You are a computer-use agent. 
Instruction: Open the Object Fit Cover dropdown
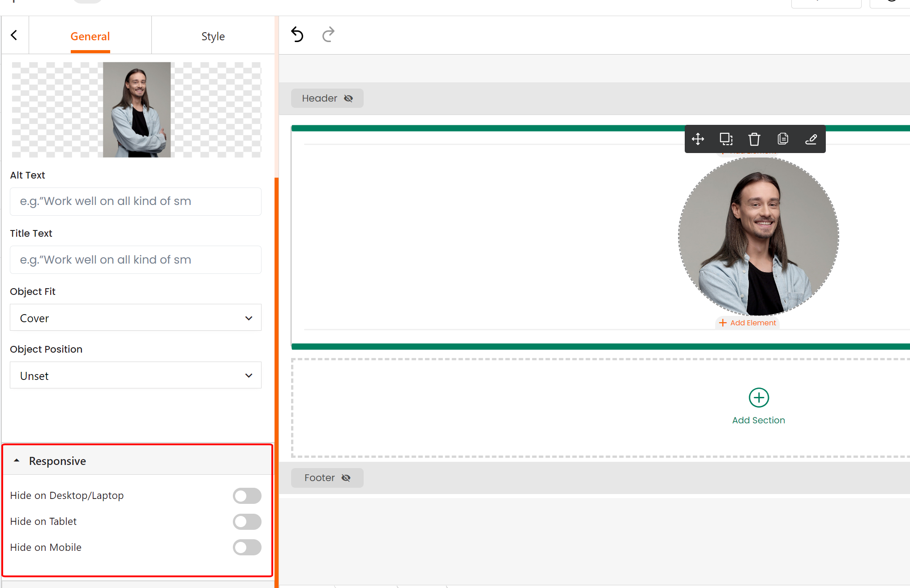[x=135, y=318]
